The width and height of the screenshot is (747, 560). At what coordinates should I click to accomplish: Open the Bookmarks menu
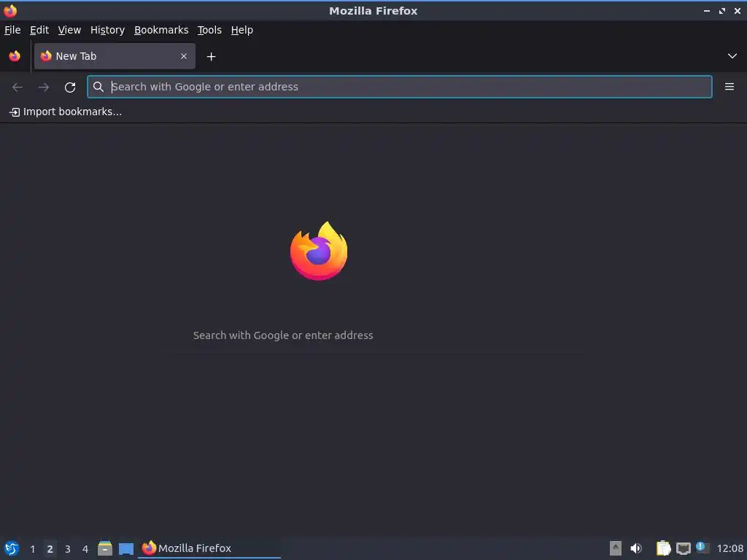click(x=161, y=30)
